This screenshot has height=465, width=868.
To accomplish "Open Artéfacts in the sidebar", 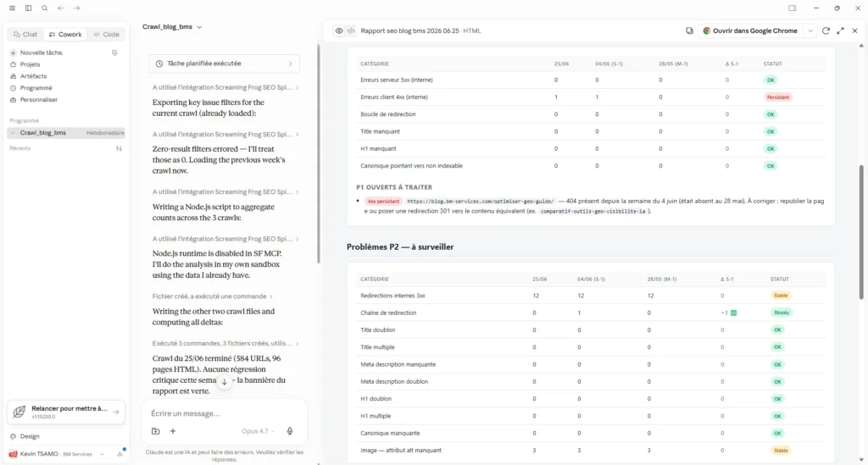I will (x=33, y=76).
